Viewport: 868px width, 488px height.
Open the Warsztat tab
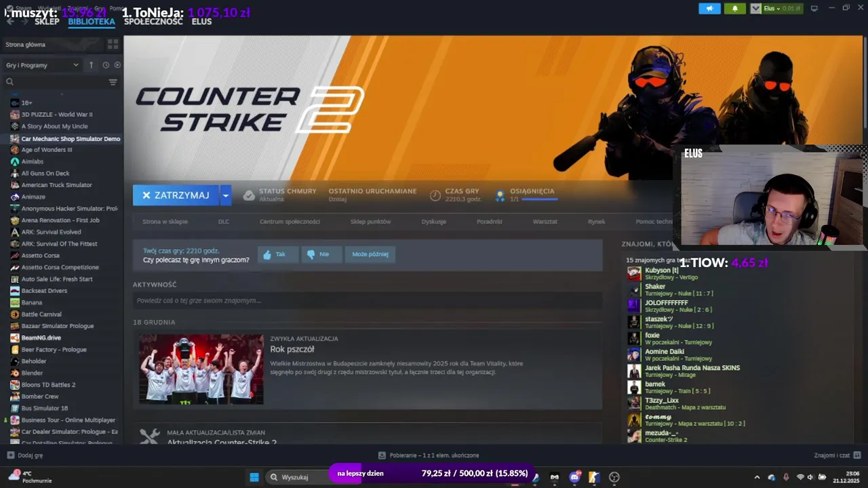click(545, 222)
